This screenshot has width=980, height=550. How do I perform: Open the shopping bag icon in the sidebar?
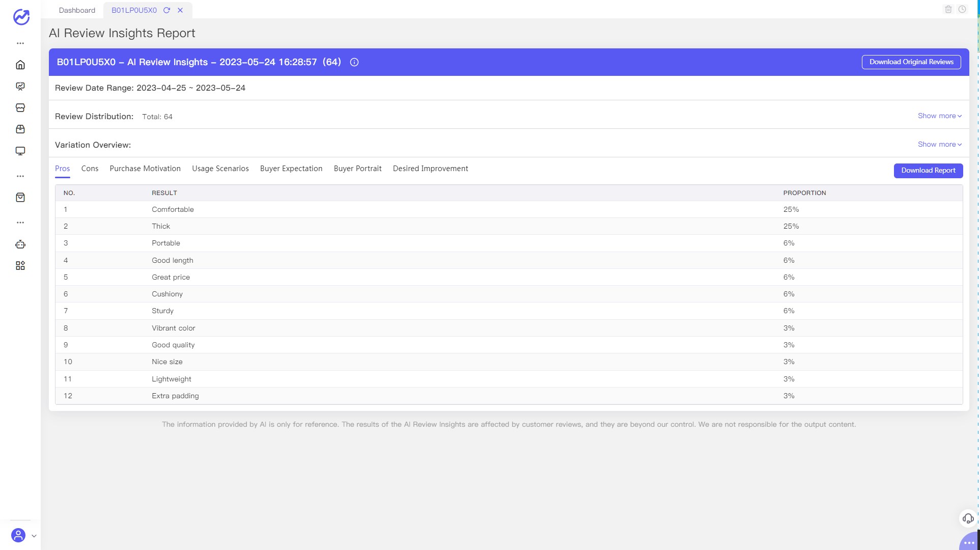click(20, 198)
